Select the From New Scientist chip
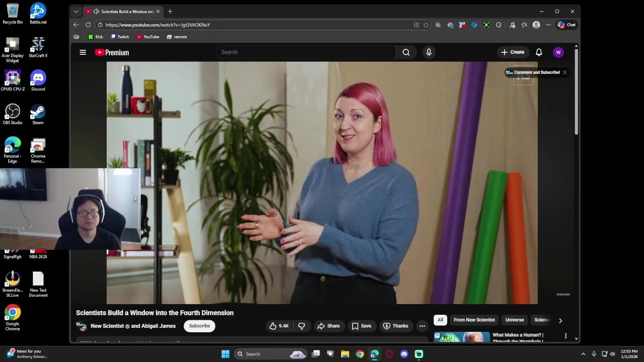Image resolution: width=644 pixels, height=362 pixels. (474, 320)
